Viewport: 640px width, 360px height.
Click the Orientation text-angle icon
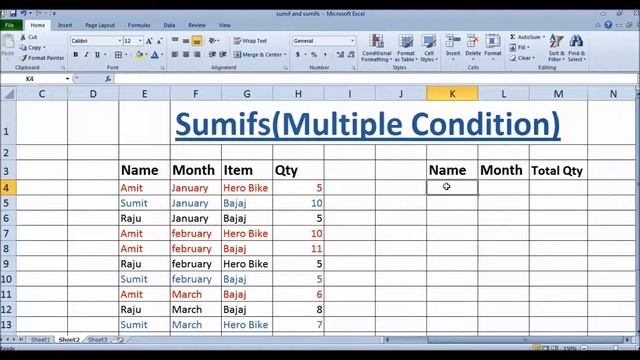pos(212,41)
